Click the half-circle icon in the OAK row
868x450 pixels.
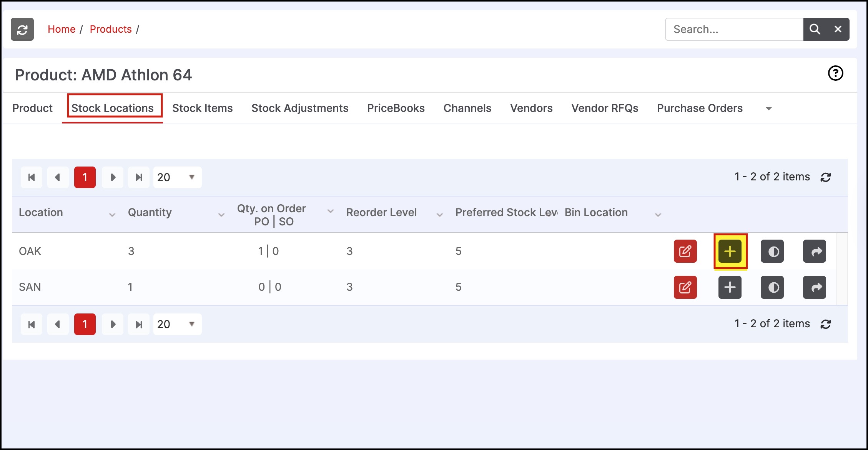pos(772,251)
